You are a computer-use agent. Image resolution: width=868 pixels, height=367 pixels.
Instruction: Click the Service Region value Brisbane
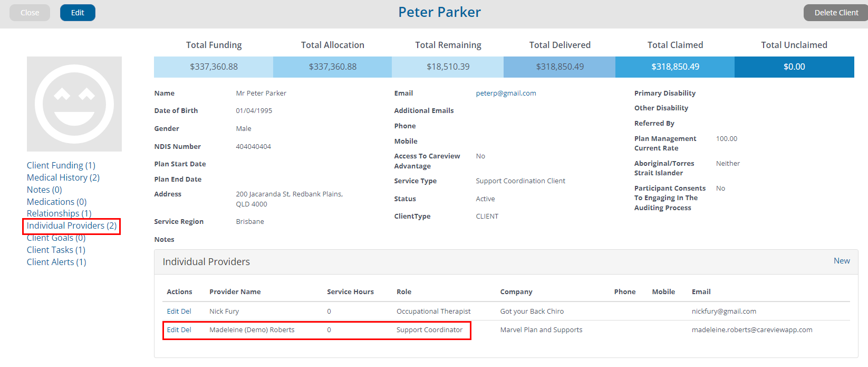[x=250, y=221]
